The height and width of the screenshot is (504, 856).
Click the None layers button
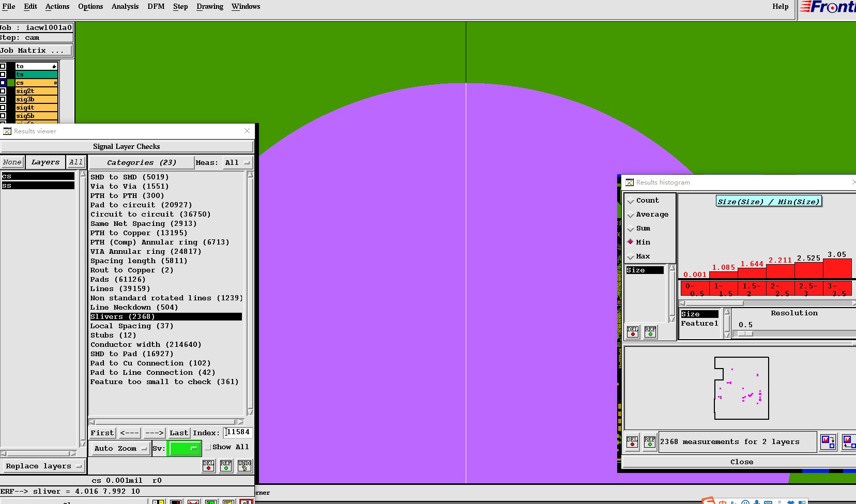tap(12, 162)
